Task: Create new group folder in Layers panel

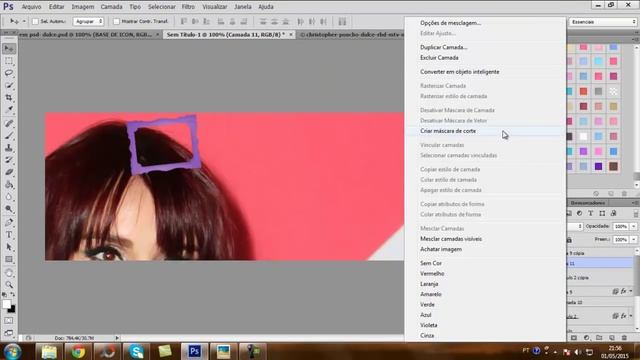Action: tap(599, 338)
